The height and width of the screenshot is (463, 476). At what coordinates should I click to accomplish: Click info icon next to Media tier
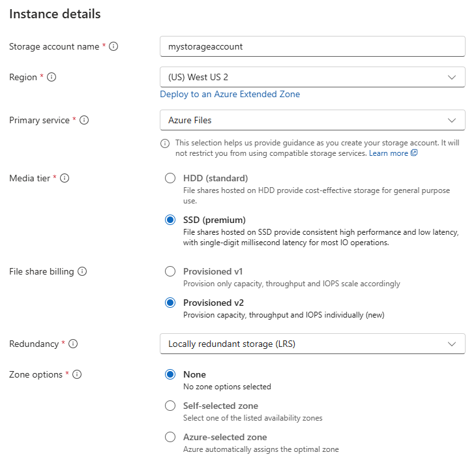(x=65, y=178)
